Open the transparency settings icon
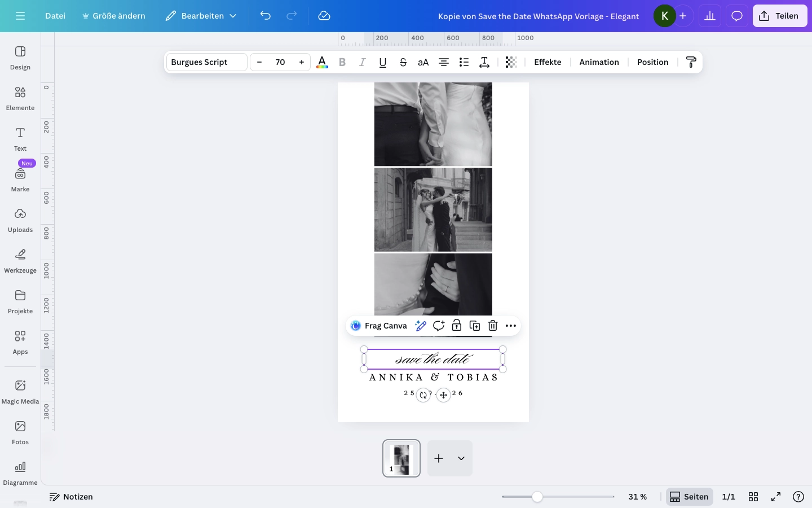The width and height of the screenshot is (812, 508). tap(511, 62)
